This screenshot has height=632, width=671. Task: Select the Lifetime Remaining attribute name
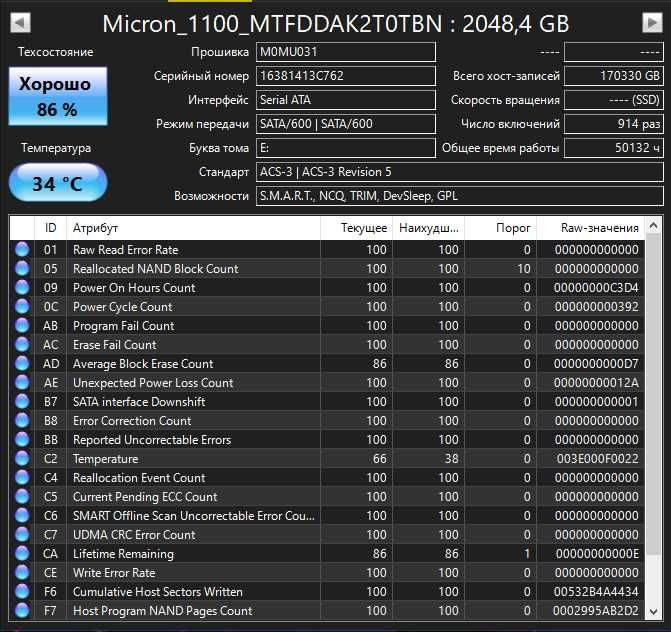tap(123, 554)
